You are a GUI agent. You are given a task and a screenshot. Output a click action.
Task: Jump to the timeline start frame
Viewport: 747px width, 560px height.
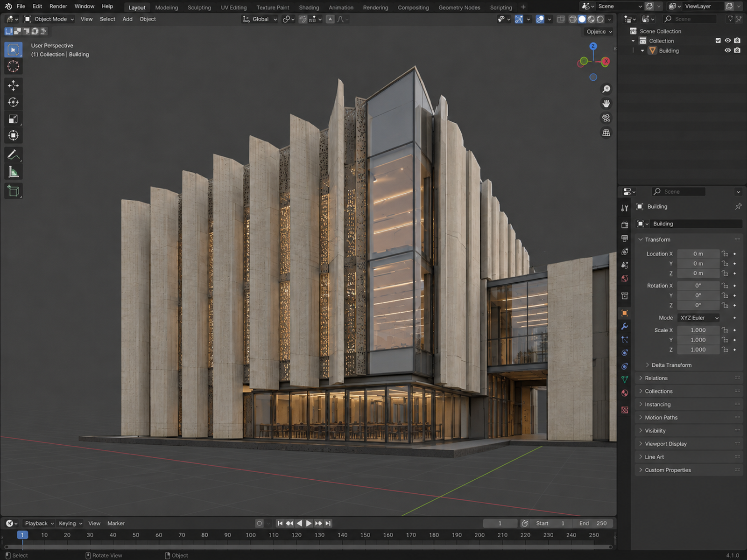point(280,523)
